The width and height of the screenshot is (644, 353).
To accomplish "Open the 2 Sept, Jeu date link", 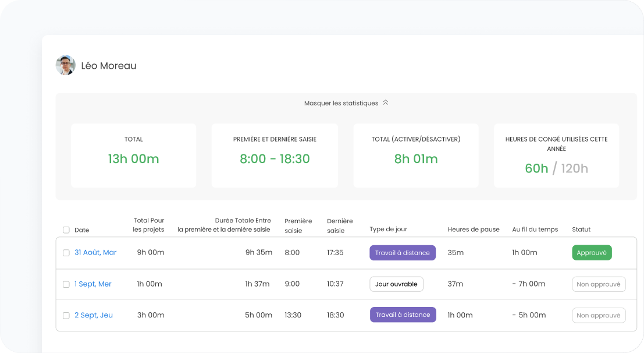I will [94, 315].
